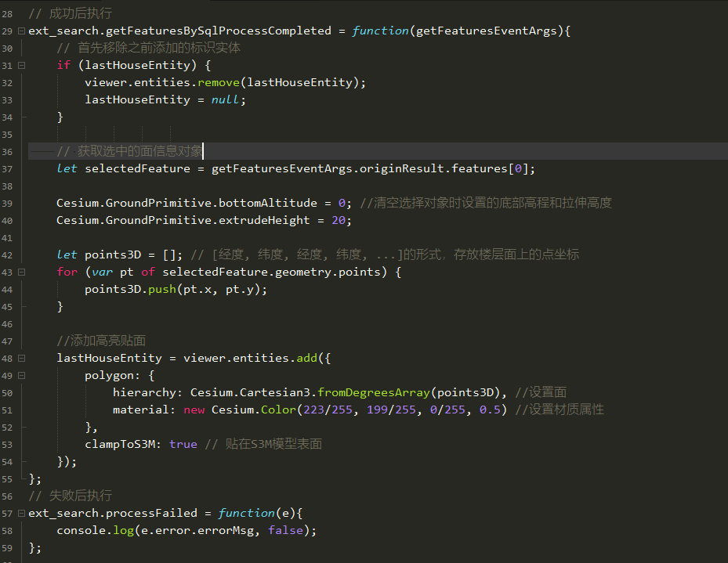Screen dimensions: 728x563
Task: Click the 'add' method on line 48
Action: pyautogui.click(x=307, y=358)
